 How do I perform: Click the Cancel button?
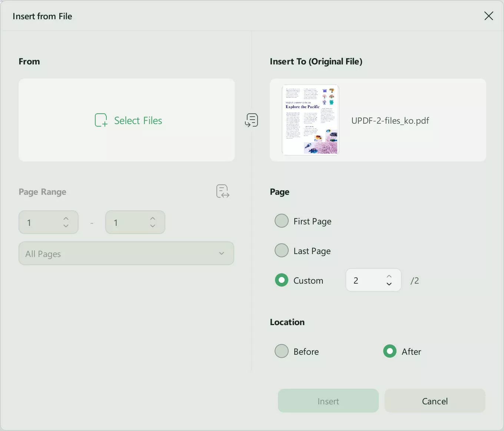pyautogui.click(x=435, y=401)
